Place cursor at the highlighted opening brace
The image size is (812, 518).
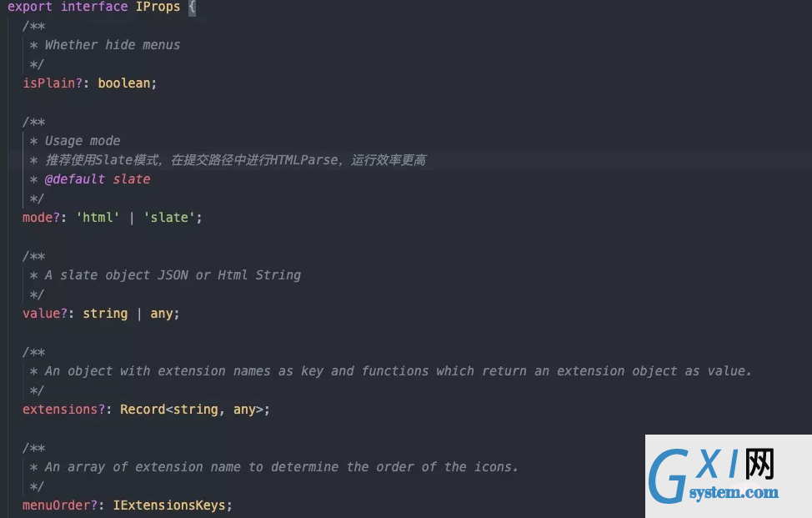192,8
